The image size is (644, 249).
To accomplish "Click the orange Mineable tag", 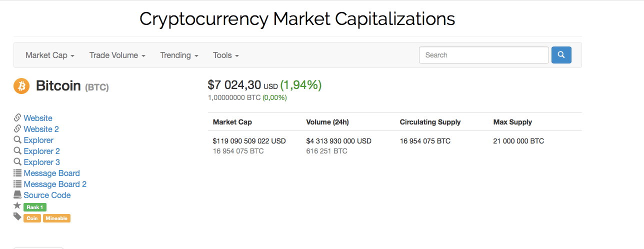I will 56,218.
